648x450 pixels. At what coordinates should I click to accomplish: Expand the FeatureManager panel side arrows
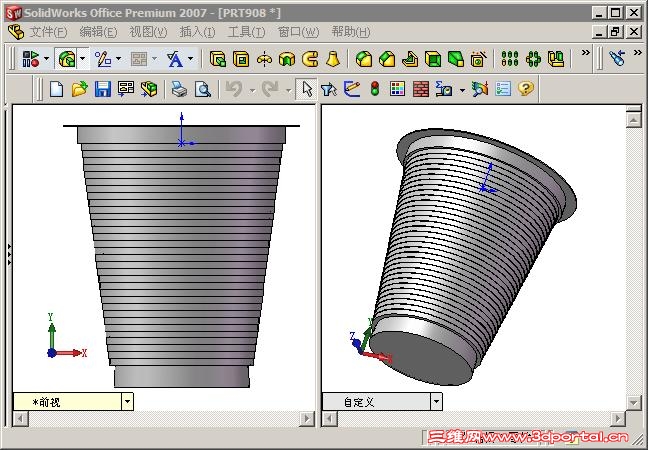pyautogui.click(x=9, y=255)
